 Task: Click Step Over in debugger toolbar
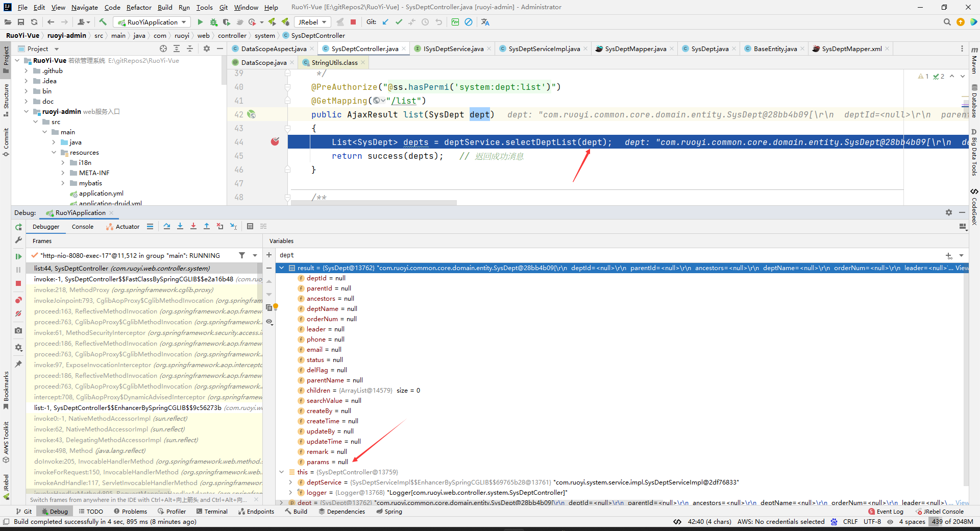pos(167,226)
